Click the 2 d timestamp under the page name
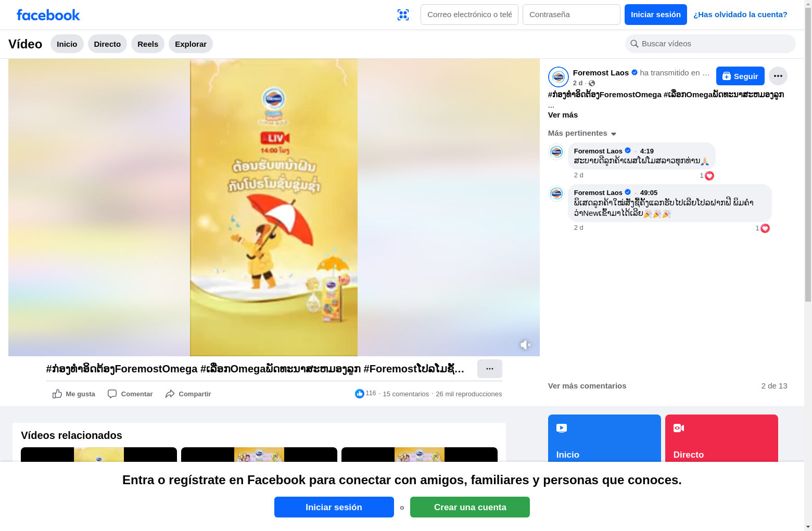The width and height of the screenshot is (812, 531). pos(578,83)
